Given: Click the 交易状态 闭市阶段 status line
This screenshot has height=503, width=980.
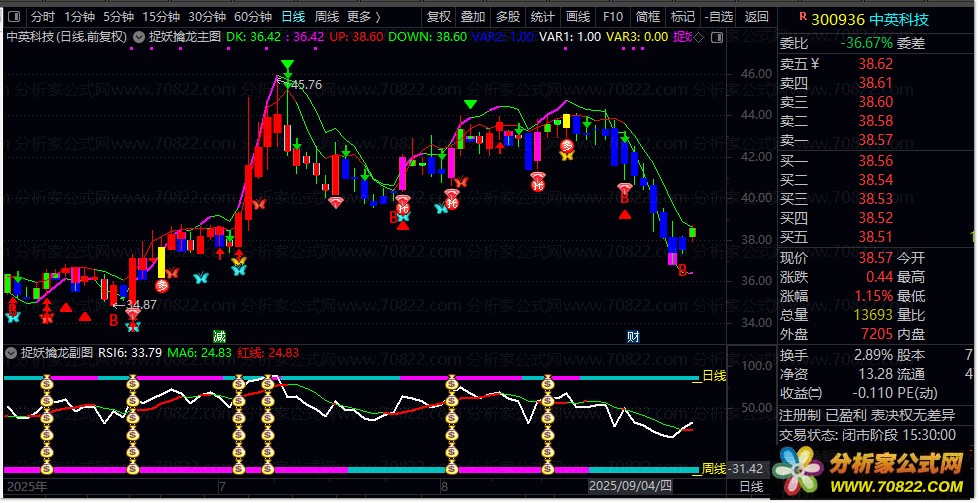Looking at the screenshot, I should 867,435.
